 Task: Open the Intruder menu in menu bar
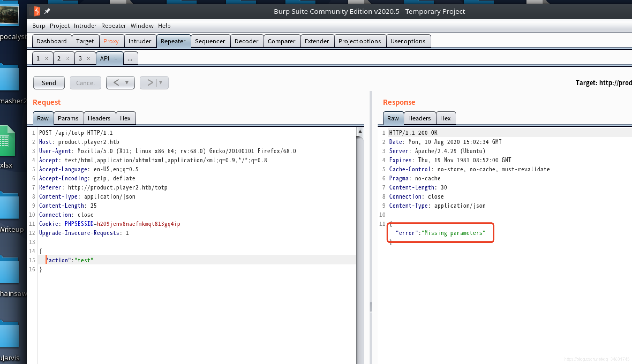pyautogui.click(x=85, y=26)
